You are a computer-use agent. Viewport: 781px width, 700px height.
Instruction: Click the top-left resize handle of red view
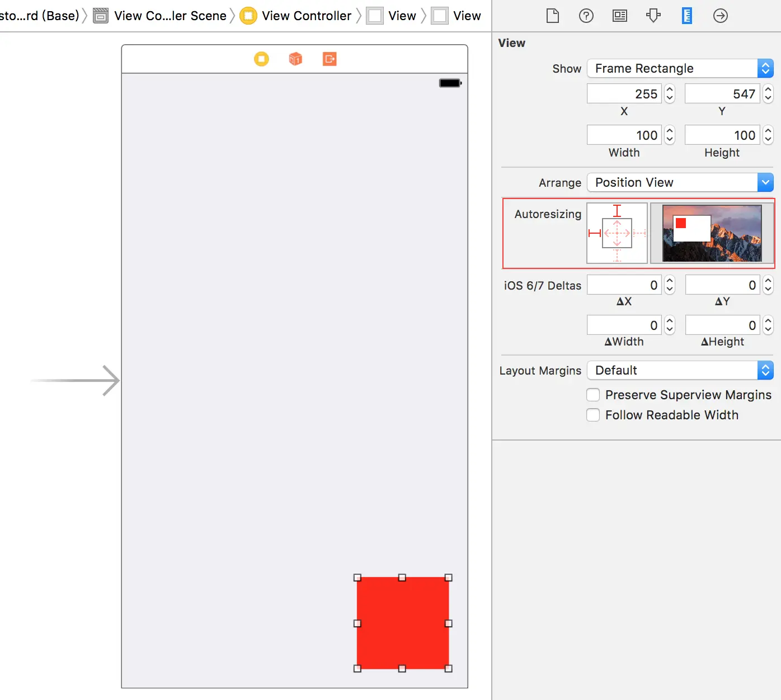pyautogui.click(x=357, y=578)
